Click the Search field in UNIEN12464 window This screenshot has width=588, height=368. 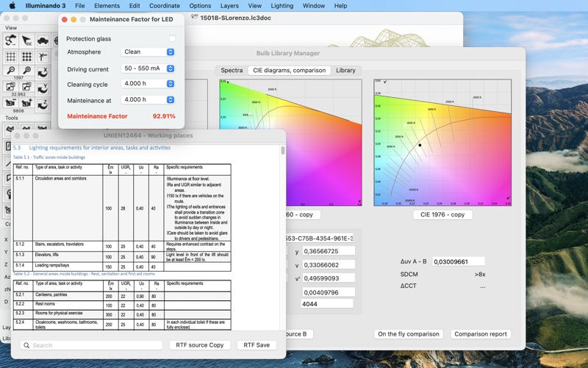pyautogui.click(x=91, y=345)
